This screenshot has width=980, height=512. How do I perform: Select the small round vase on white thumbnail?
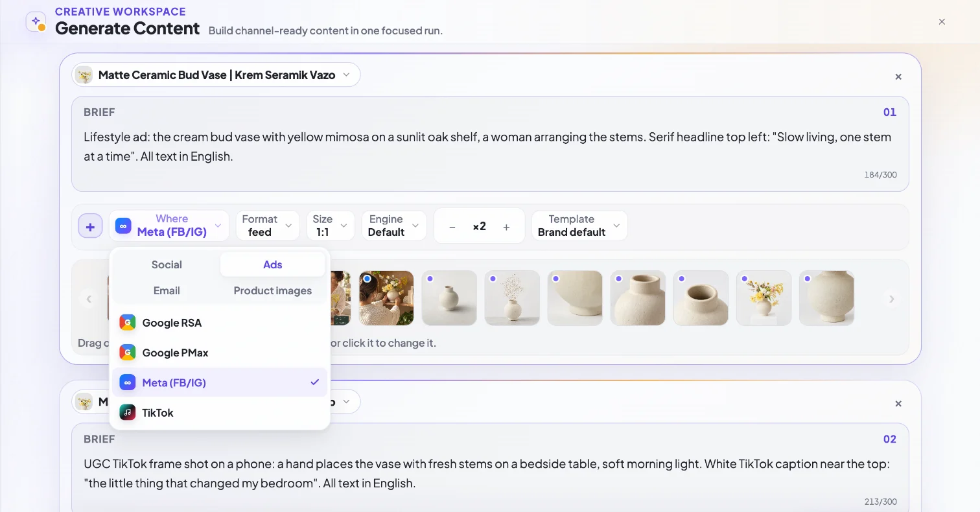click(x=449, y=298)
